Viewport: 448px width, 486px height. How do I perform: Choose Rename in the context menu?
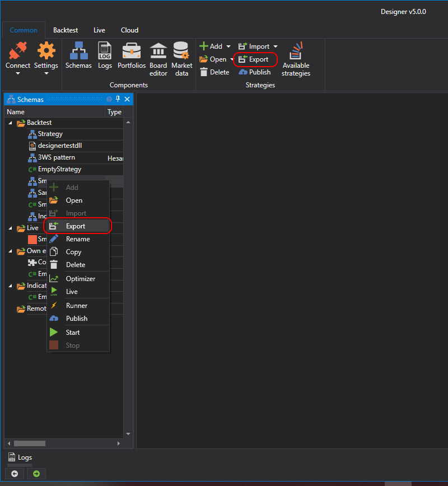tap(78, 239)
